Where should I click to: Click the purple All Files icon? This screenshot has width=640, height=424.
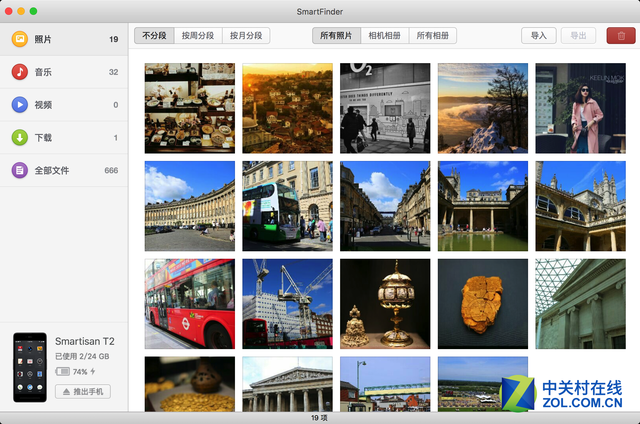coord(19,170)
